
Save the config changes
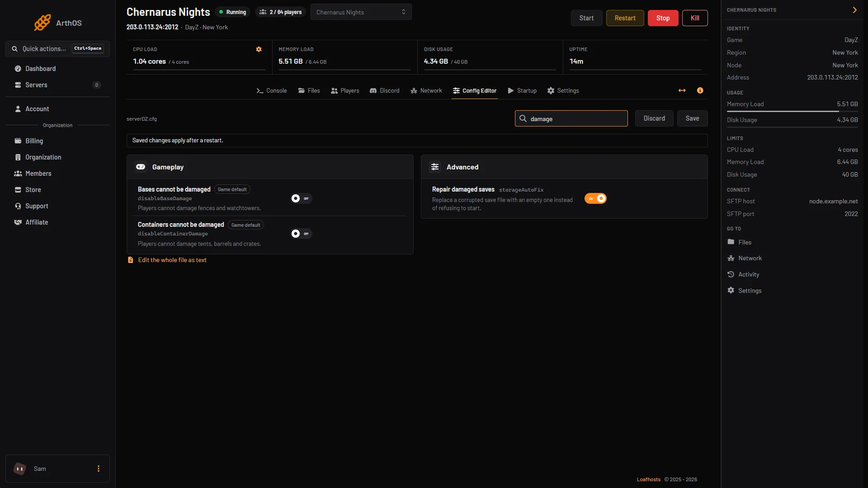[x=692, y=118]
